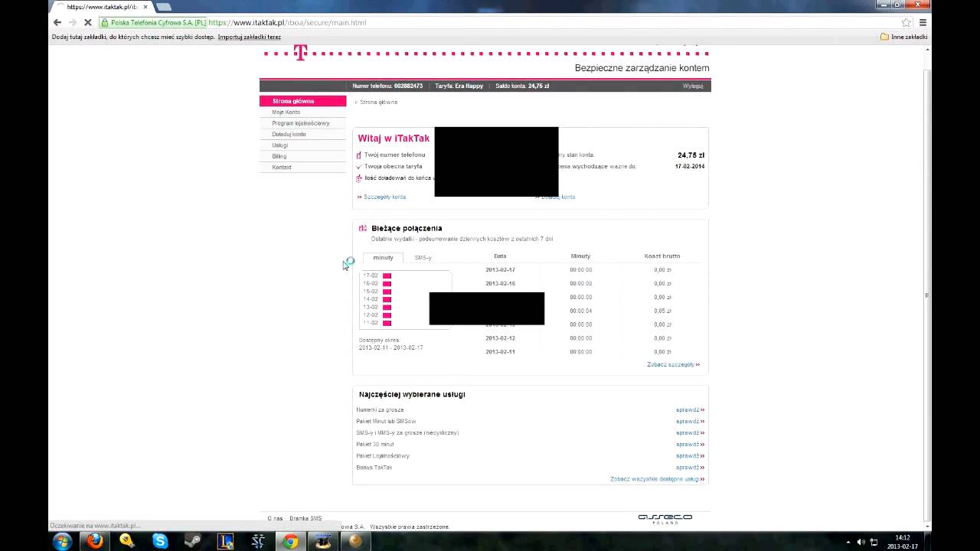Image resolution: width=980 pixels, height=551 pixels.
Task: Click the Strona główna breadcrumb
Action: coord(378,102)
